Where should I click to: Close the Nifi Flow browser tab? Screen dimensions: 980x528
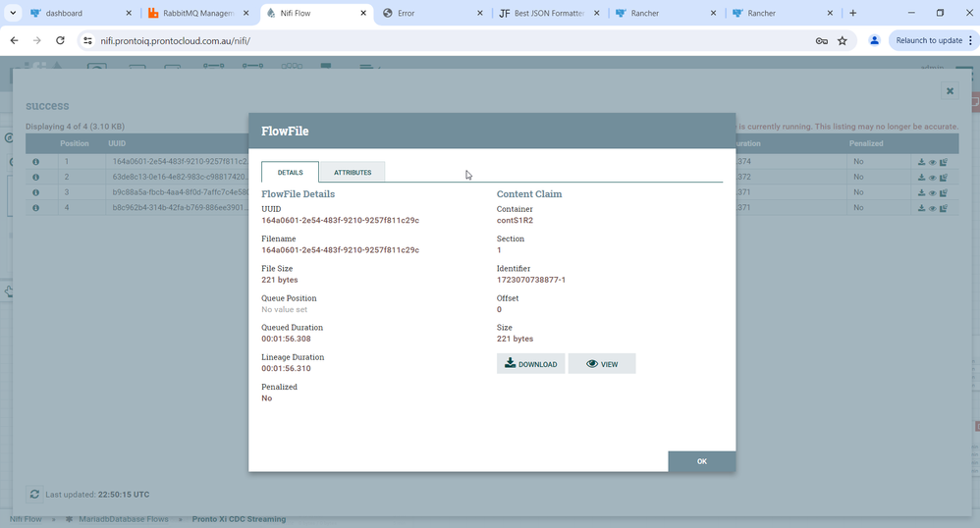(363, 13)
